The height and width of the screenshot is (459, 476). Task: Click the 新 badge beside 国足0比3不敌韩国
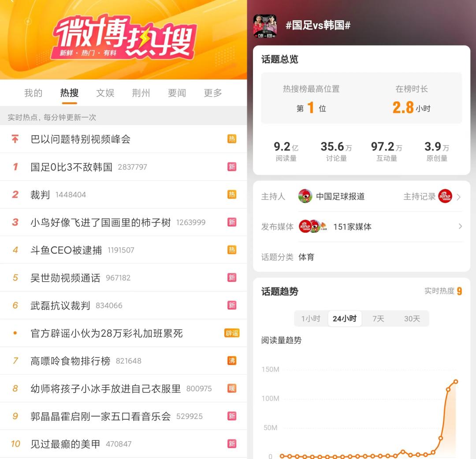pos(232,167)
